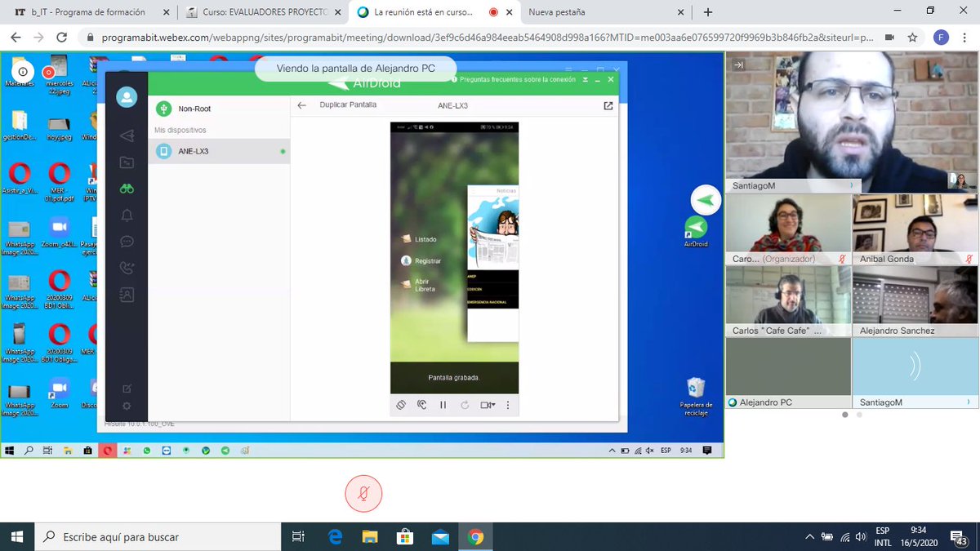Open Microsoft Store from host taskbar
980x551 pixels.
click(x=405, y=536)
